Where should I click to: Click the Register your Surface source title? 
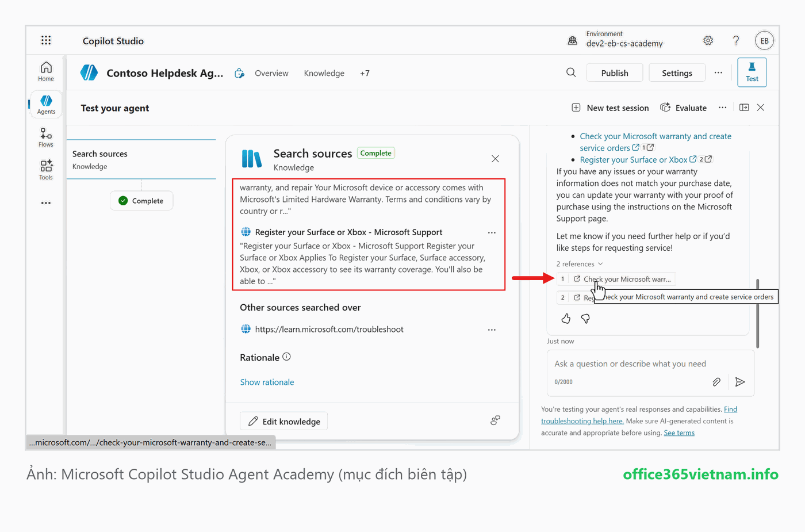point(348,232)
